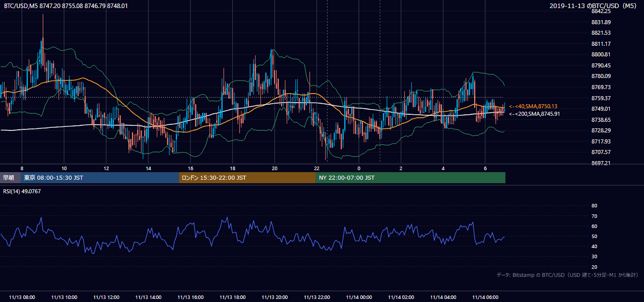Click the orange 40,SMA,8750.13 label
The height and width of the screenshot is (302, 644).
click(533, 106)
